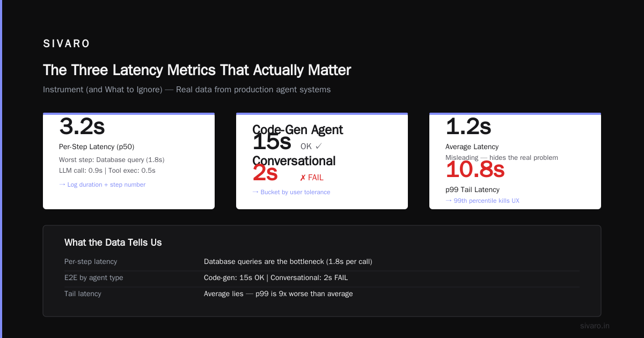Screen dimensions: 644x338
Task: Click the red 10.8s value
Action: [x=475, y=170]
